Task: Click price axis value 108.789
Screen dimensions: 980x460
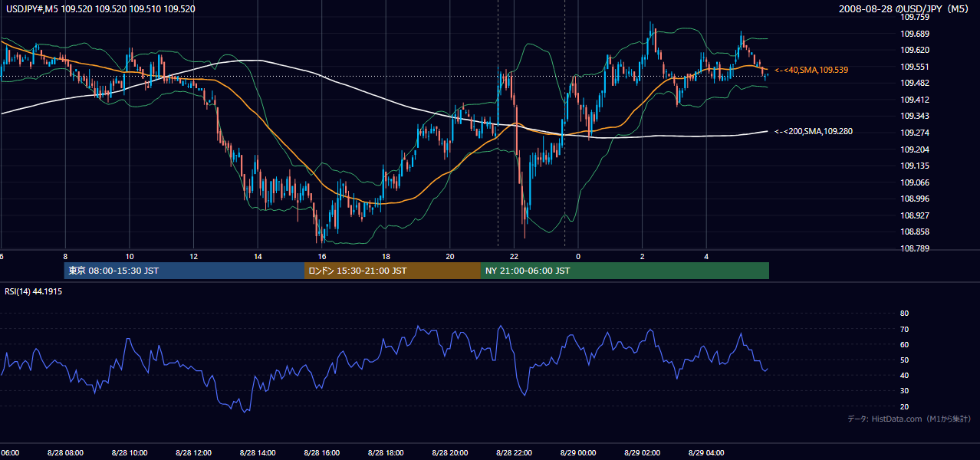Action: point(914,248)
